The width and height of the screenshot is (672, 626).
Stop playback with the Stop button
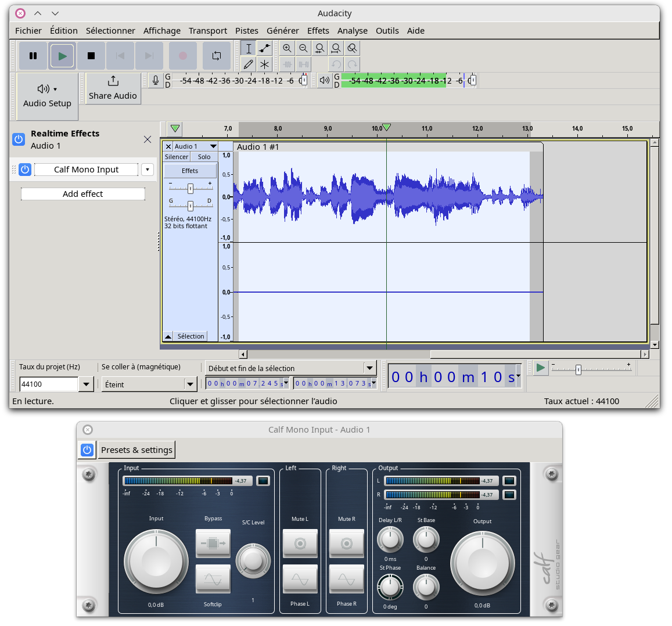click(91, 56)
